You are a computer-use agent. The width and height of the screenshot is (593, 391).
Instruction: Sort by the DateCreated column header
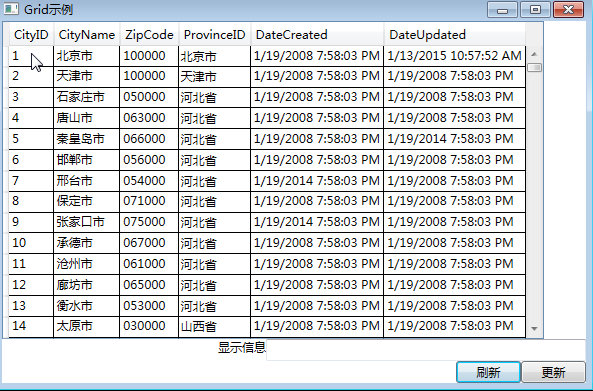point(317,35)
